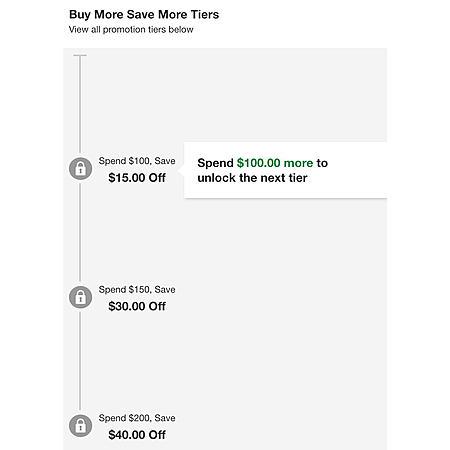Image resolution: width=450 pixels, height=450 pixels.
Task: Click the word 'Spend' in the white tooltip
Action: click(215, 163)
